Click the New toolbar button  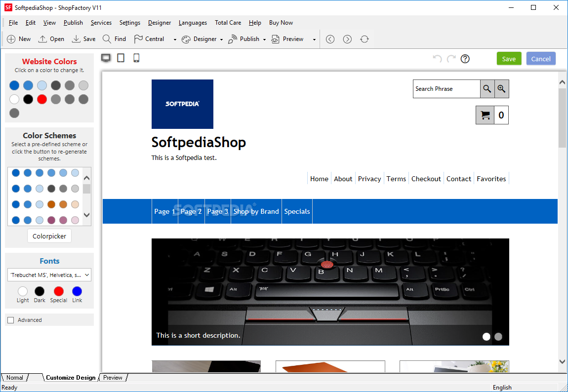point(19,39)
